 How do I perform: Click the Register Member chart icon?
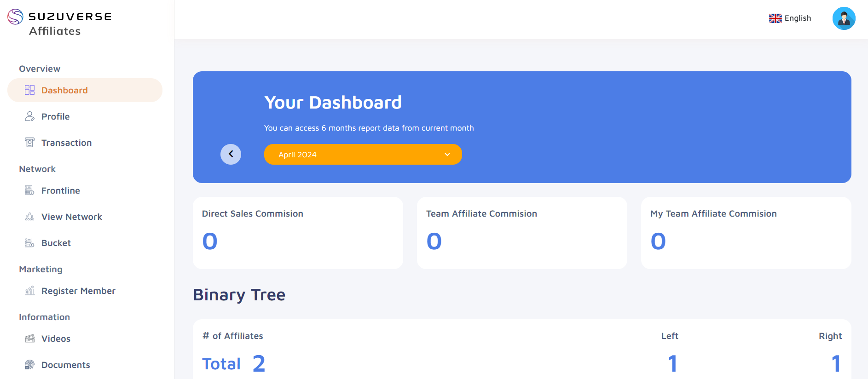[29, 291]
